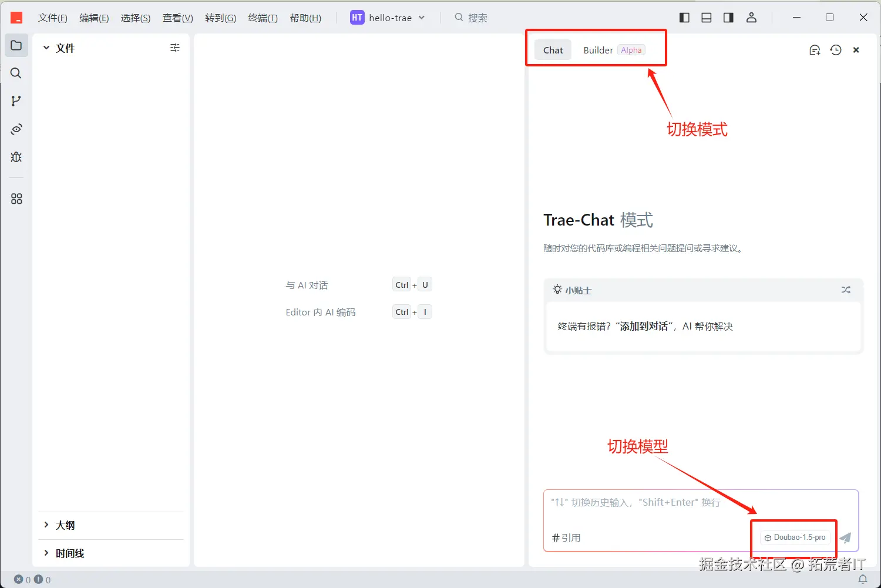The height and width of the screenshot is (588, 881).
Task: Open the Remote Explorer activity icon
Action: pyautogui.click(x=16, y=129)
